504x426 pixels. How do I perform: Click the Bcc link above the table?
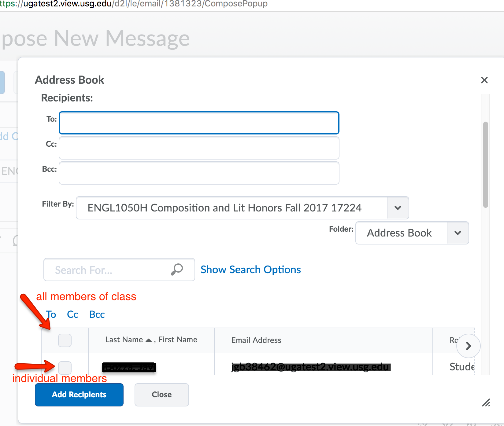point(97,314)
